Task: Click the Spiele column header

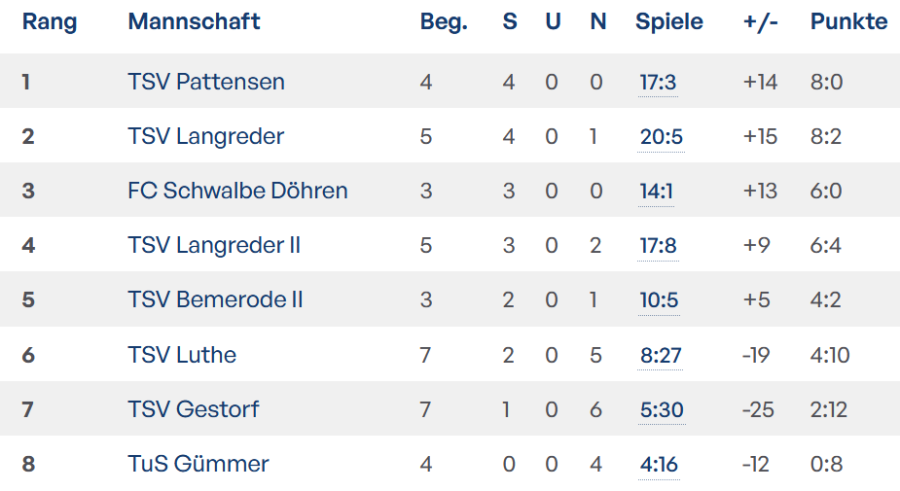Action: pos(669,22)
